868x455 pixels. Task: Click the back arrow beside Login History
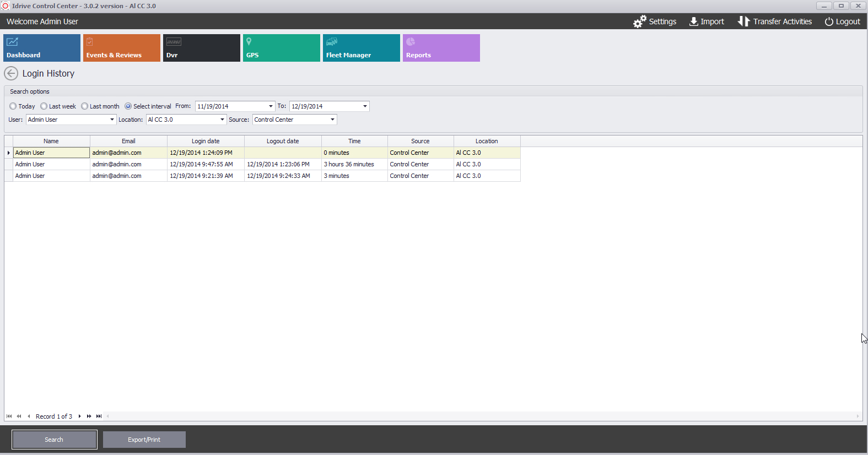pyautogui.click(x=11, y=73)
